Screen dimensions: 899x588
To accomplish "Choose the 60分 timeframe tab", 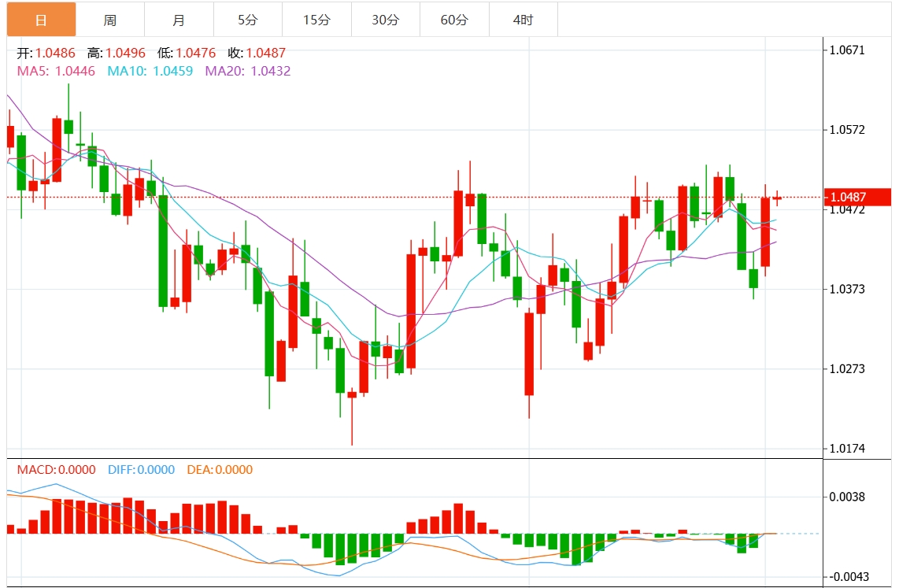I will [x=454, y=20].
